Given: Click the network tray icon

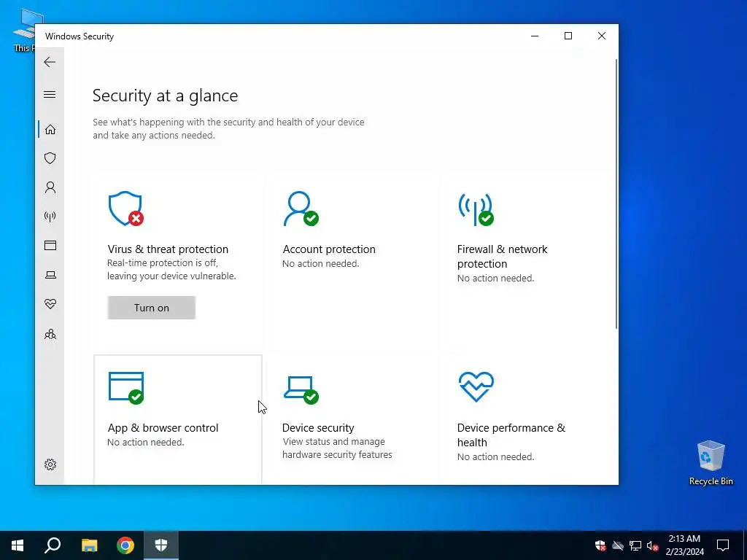Looking at the screenshot, I should coord(635,545).
